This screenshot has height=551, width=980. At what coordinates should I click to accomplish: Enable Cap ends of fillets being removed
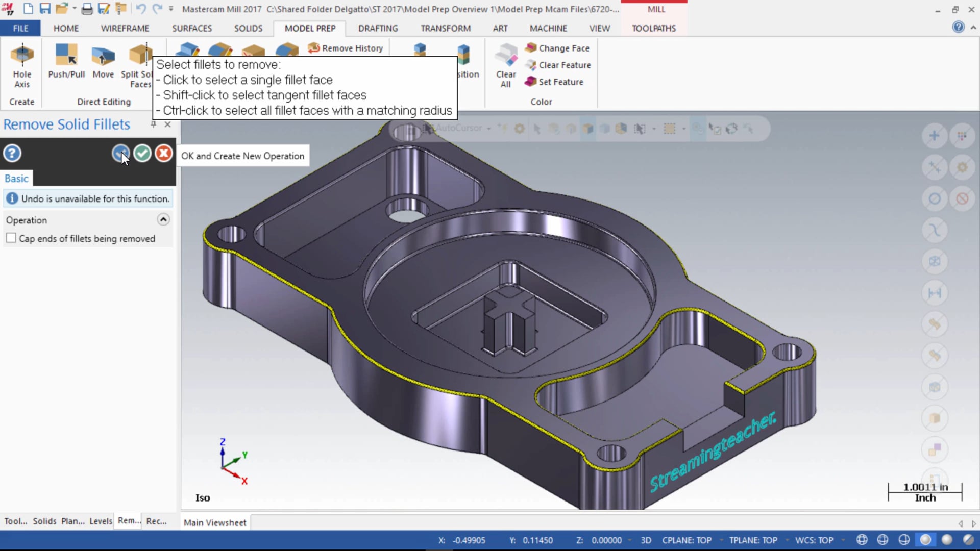pyautogui.click(x=10, y=238)
